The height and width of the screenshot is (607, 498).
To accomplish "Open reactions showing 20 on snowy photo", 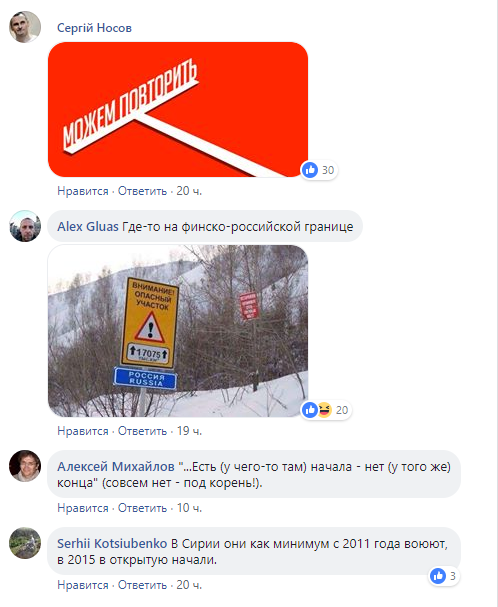I will (326, 410).
